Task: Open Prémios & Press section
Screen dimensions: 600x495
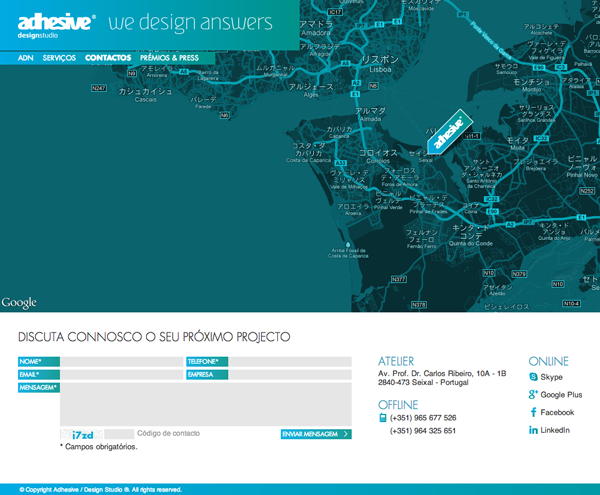Action: click(169, 58)
